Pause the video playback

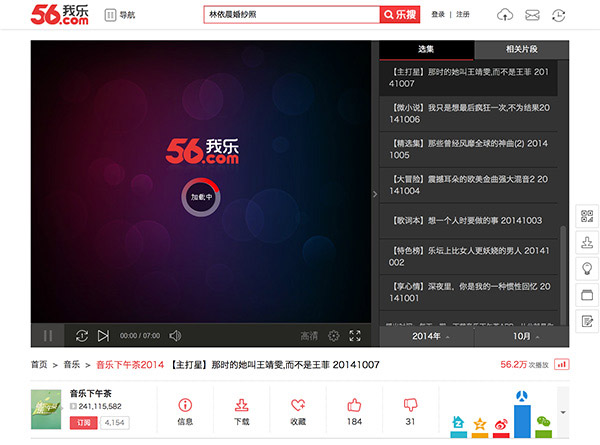[48, 336]
